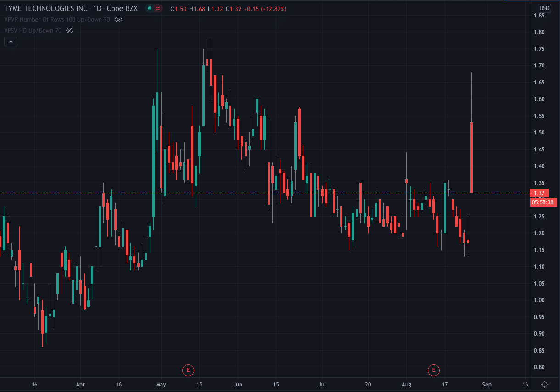Click the Sep label on time axis

[487, 384]
